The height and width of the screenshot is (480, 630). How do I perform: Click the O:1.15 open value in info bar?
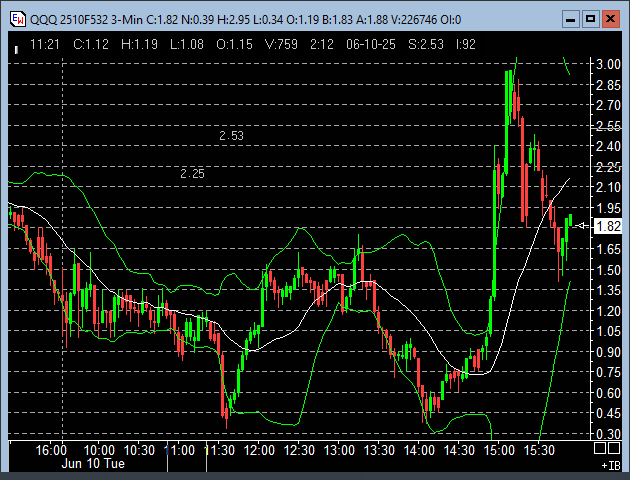[235, 44]
